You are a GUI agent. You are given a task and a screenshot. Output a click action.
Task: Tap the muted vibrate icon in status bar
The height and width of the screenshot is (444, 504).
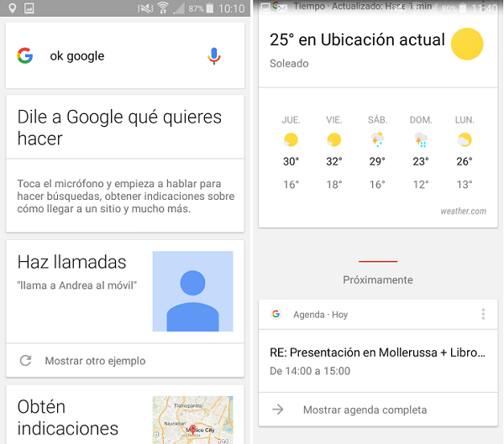pyautogui.click(x=145, y=8)
